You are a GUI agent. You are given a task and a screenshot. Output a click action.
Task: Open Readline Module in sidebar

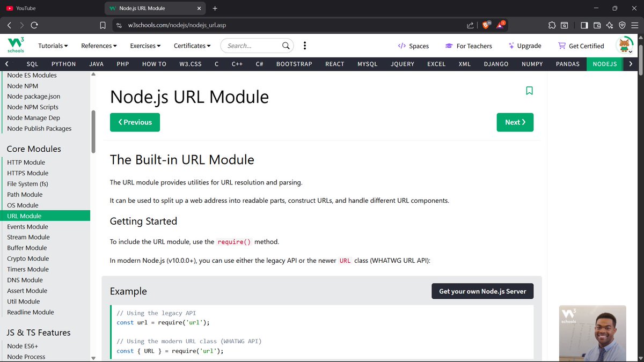click(31, 312)
